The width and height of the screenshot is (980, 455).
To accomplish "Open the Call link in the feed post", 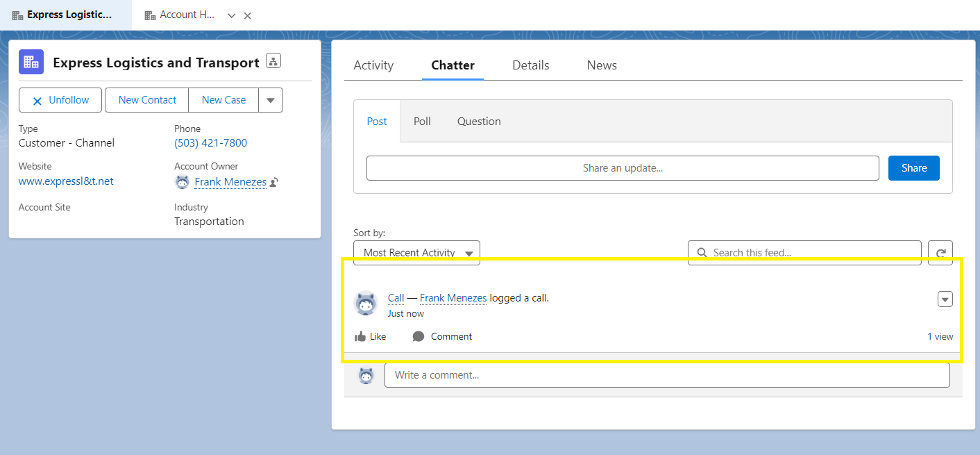I will 396,298.
